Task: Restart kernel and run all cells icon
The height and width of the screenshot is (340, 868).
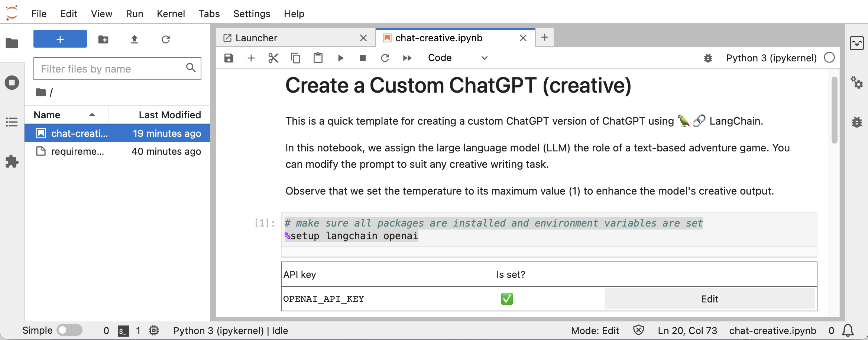Action: point(407,58)
